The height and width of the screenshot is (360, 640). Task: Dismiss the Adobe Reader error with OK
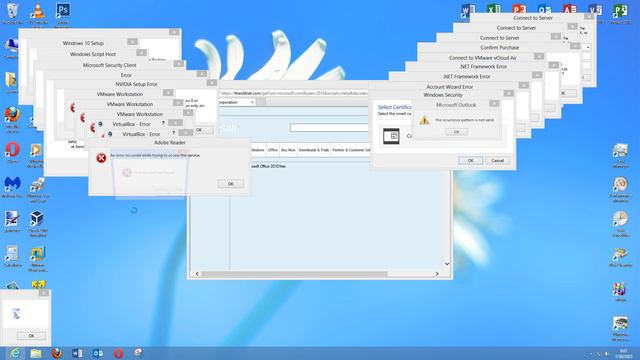[x=231, y=184]
